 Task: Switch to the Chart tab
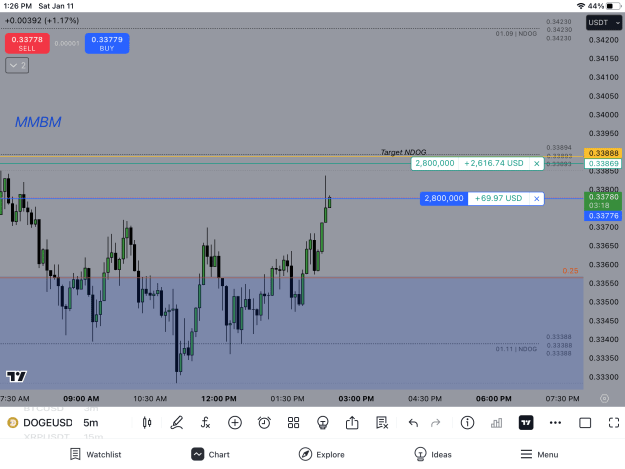[210, 454]
